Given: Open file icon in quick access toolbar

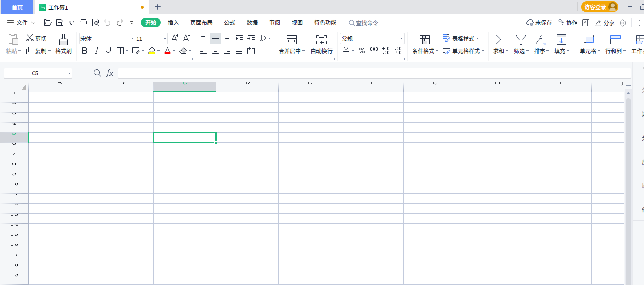Looking at the screenshot, I should click(x=48, y=23).
